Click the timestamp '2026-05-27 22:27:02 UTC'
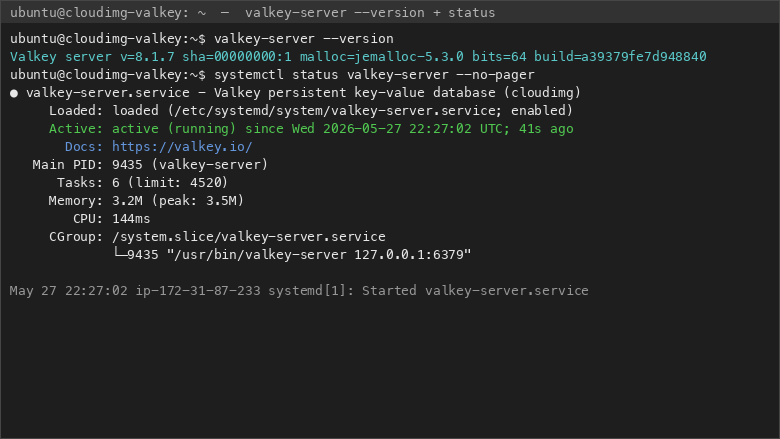 [x=413, y=129]
